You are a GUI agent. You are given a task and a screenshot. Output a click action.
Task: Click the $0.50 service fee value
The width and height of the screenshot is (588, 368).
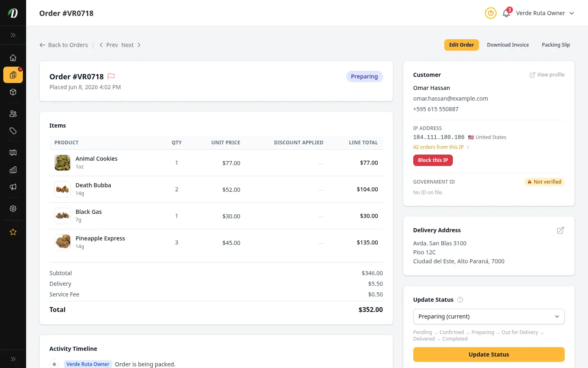click(x=375, y=294)
